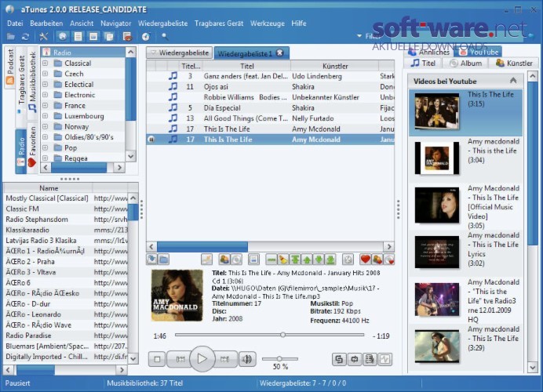Move track to bottom with double-down arrow

(330, 260)
